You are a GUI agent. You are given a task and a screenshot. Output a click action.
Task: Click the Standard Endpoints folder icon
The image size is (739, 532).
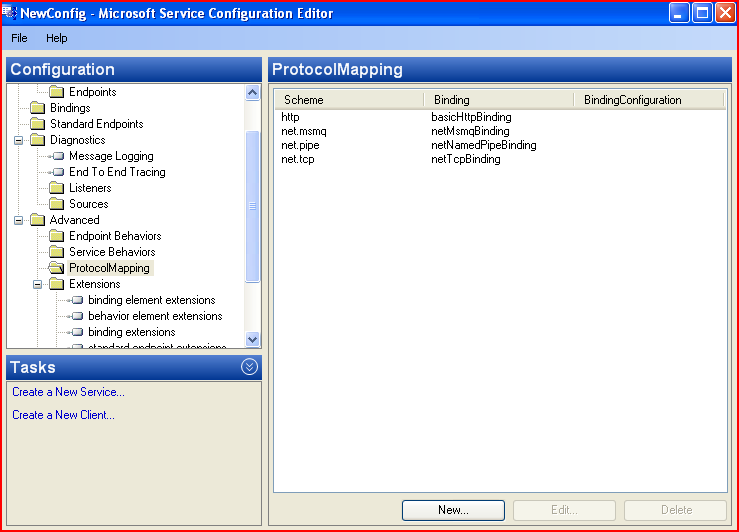(37, 124)
